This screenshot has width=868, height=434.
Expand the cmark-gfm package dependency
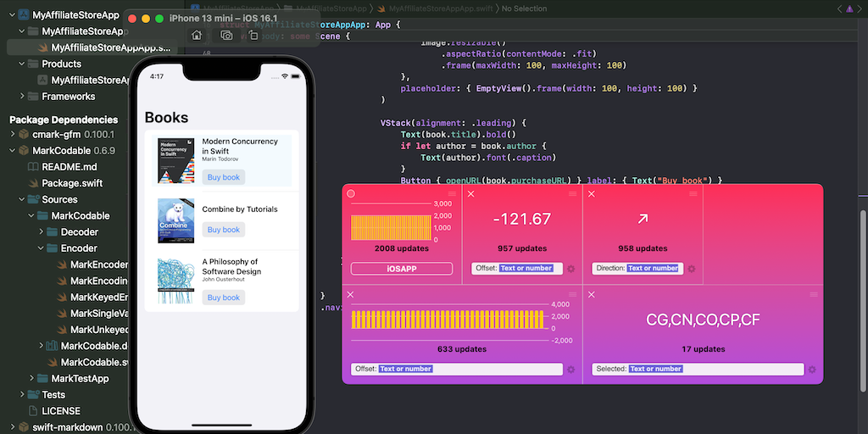[14, 135]
